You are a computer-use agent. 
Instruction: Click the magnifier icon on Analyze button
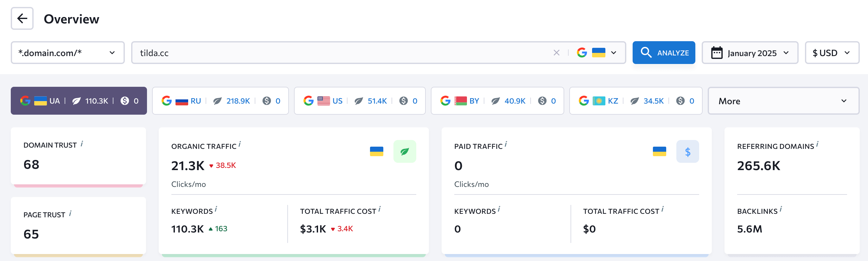point(646,53)
